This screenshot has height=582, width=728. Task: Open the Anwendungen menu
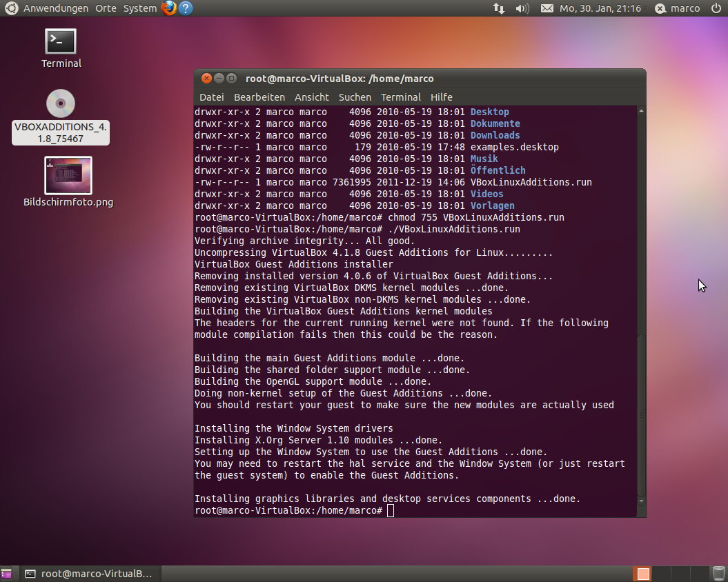(56, 8)
